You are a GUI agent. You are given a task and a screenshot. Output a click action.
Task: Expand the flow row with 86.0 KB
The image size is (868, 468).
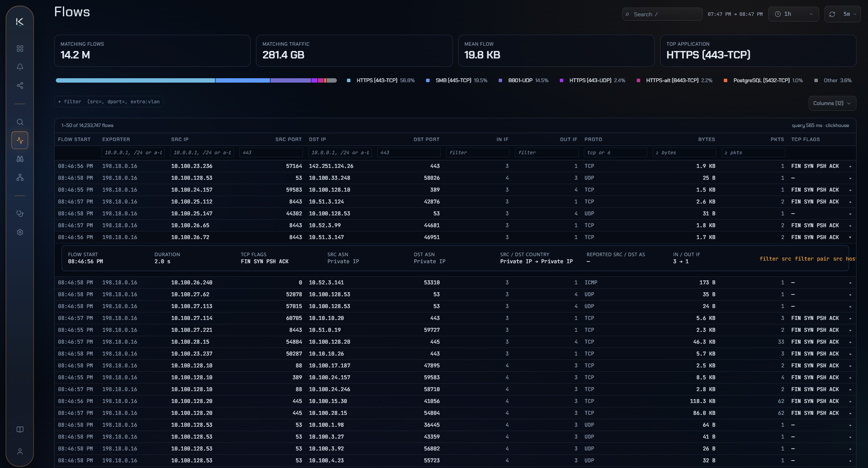click(x=850, y=413)
